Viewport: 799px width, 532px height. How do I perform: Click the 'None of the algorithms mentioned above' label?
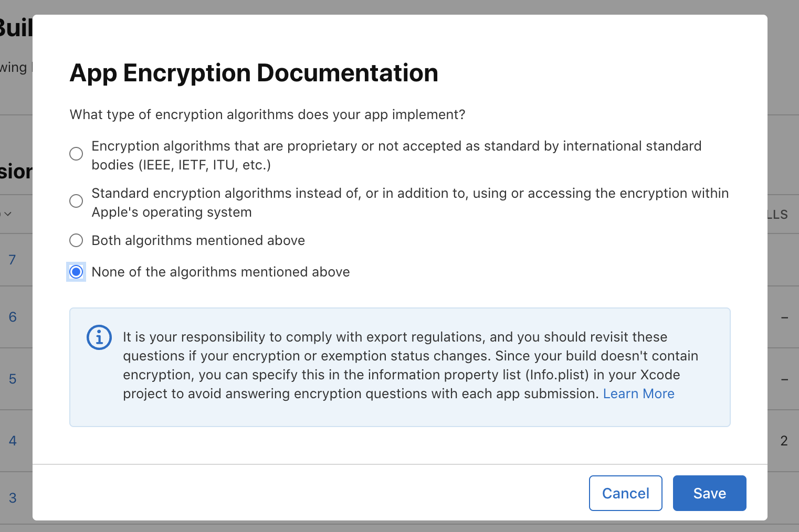[x=220, y=272]
